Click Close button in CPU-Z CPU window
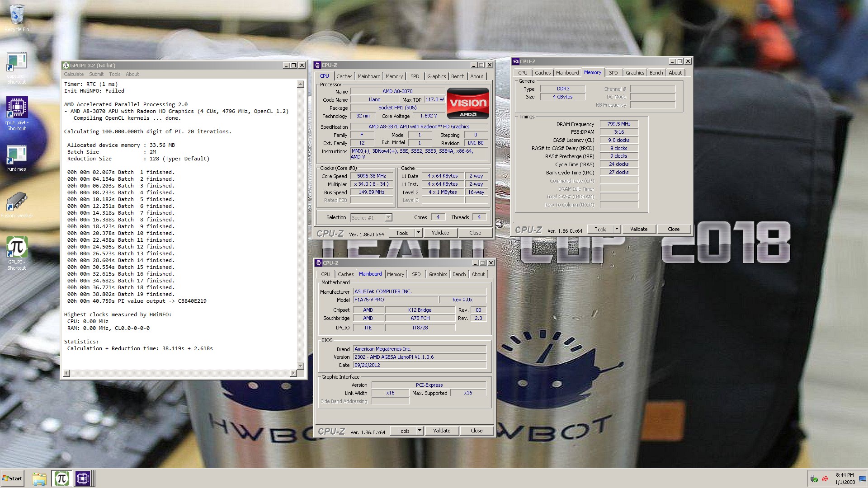868x488 pixels. click(475, 233)
